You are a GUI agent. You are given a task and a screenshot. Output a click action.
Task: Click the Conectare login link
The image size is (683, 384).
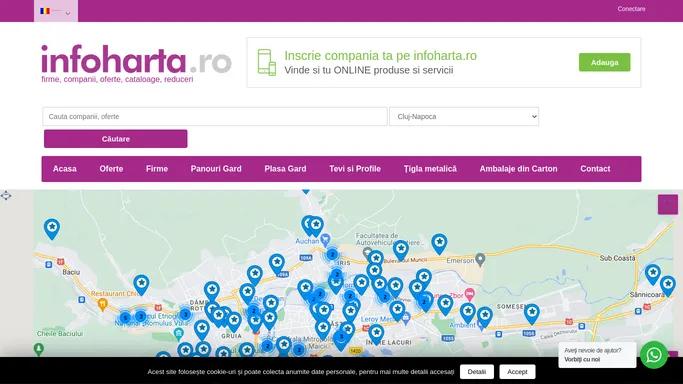coord(631,9)
